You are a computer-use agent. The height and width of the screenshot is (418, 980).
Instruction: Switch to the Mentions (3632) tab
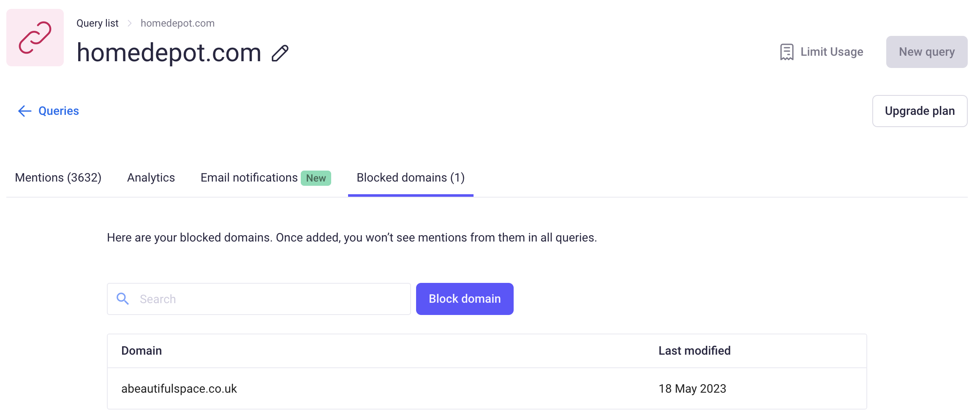(58, 178)
